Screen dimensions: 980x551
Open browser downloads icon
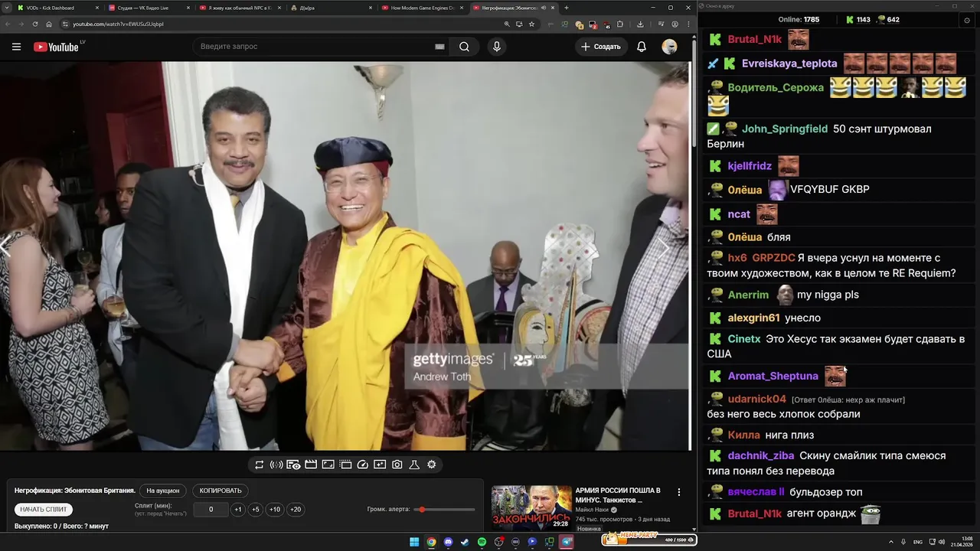tap(640, 24)
